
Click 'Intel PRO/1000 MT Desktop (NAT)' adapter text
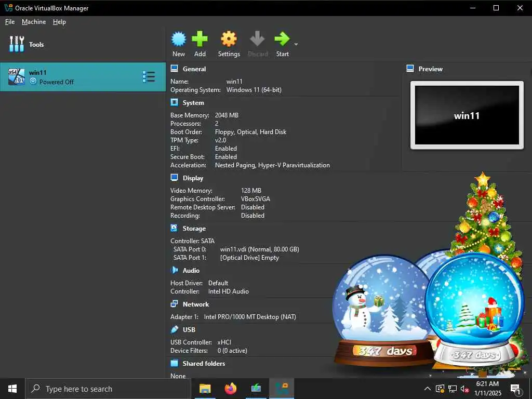coord(250,317)
